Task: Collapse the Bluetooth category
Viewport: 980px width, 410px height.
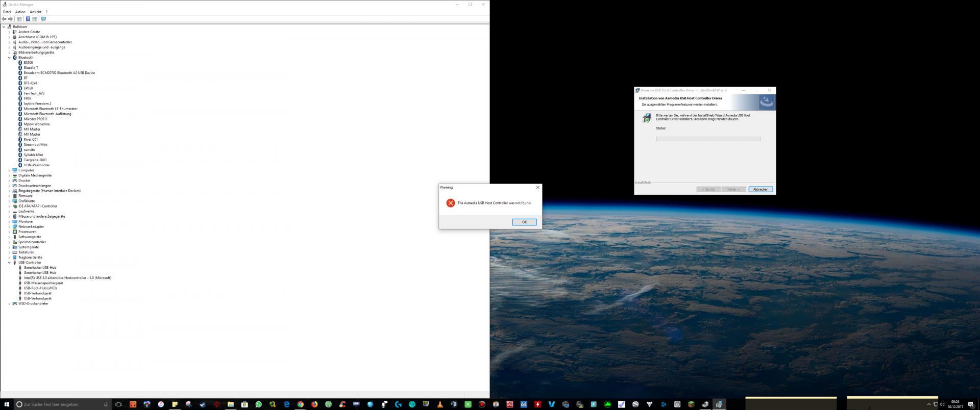Action: [9, 58]
